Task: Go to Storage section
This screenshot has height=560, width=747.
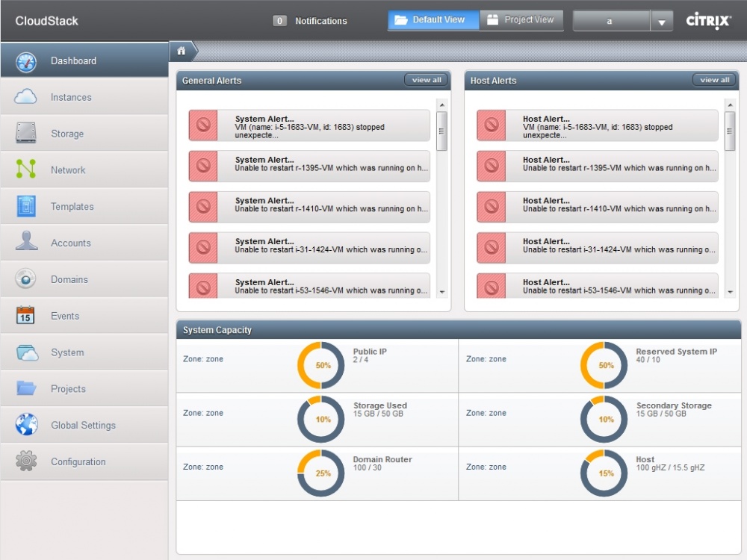Action: pyautogui.click(x=84, y=134)
